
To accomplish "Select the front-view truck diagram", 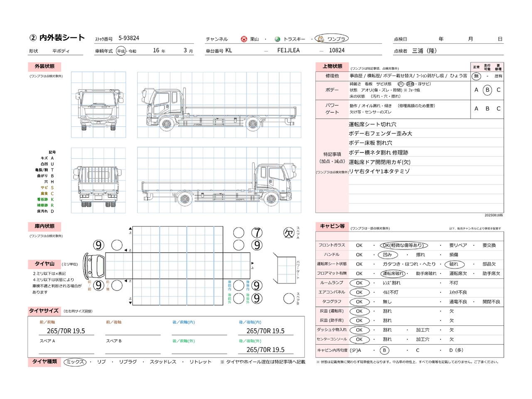I will click(x=99, y=105).
